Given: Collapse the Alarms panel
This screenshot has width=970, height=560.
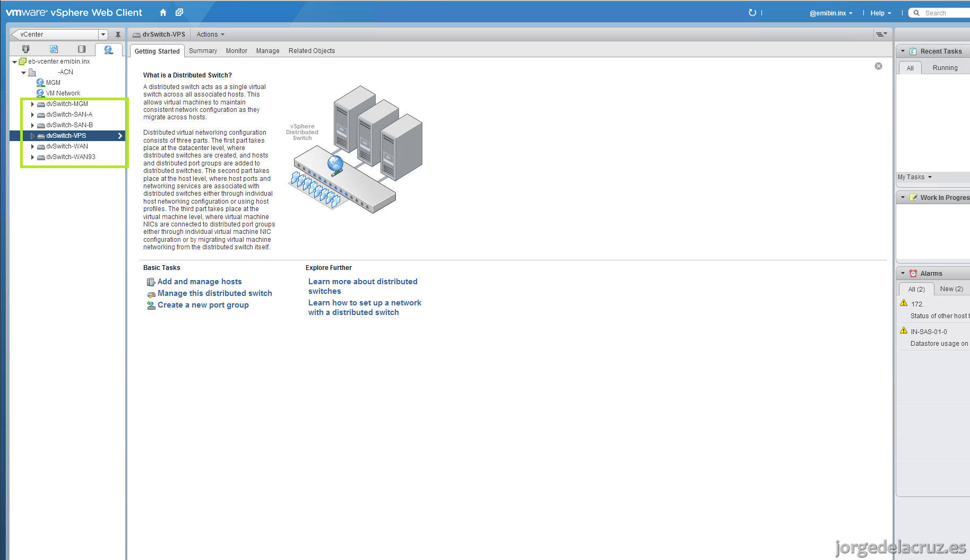Looking at the screenshot, I should click(x=903, y=274).
